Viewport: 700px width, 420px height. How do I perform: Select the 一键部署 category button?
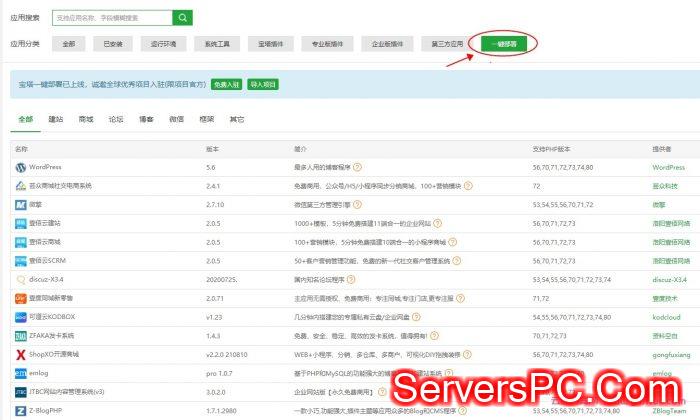(x=504, y=44)
